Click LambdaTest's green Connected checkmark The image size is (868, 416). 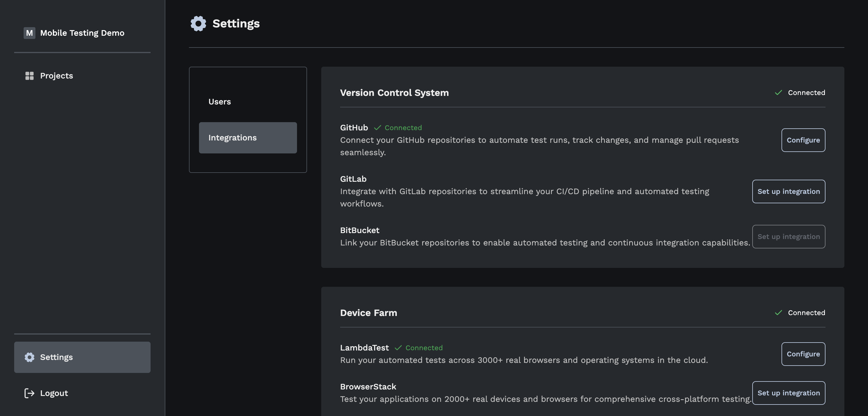click(398, 348)
